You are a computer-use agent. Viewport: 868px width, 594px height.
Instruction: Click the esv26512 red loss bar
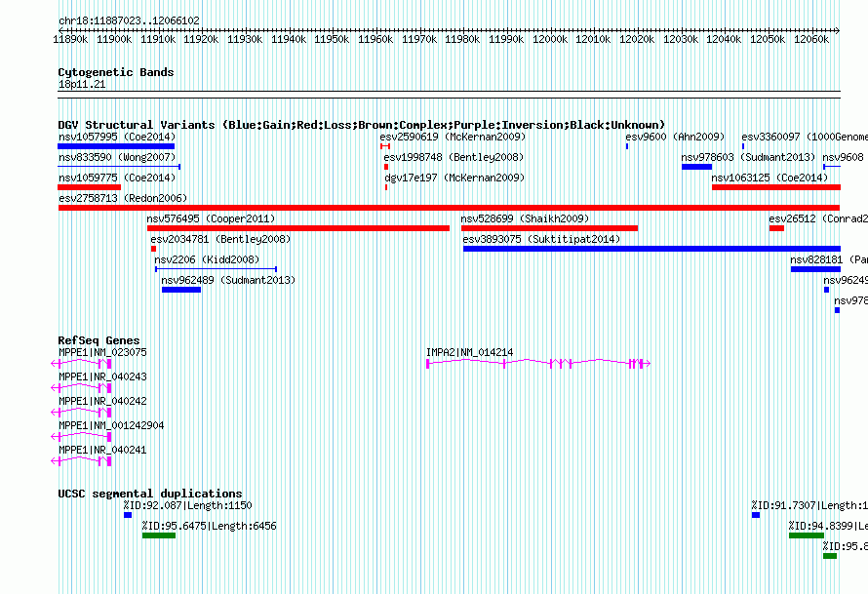(x=776, y=228)
